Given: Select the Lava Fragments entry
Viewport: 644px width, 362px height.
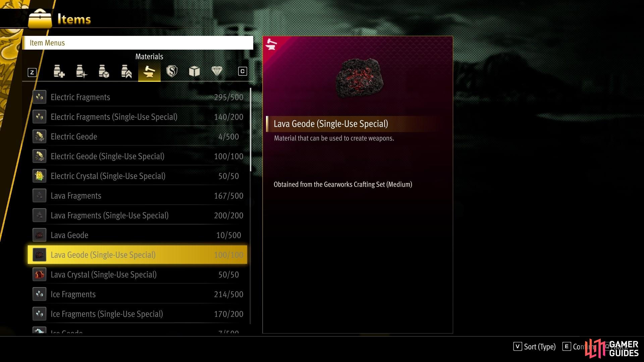Looking at the screenshot, I should pos(138,196).
